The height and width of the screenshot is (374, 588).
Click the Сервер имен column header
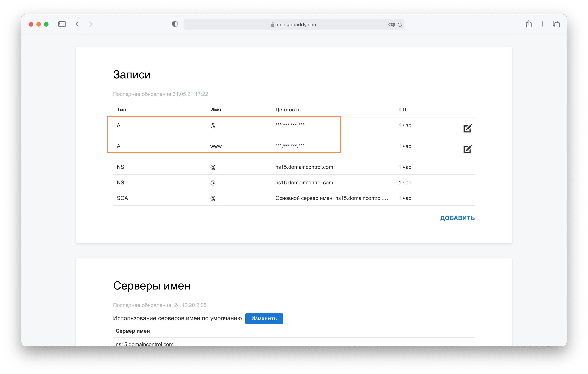(x=133, y=331)
